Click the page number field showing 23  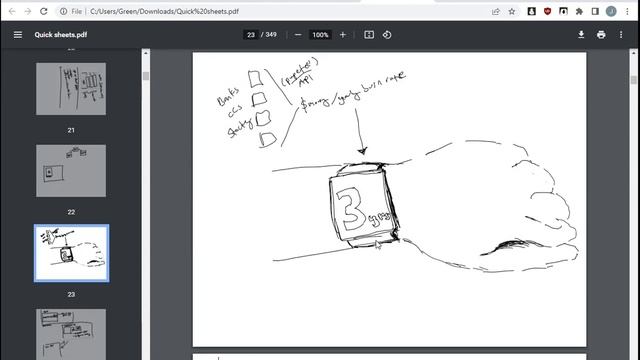[x=251, y=35]
